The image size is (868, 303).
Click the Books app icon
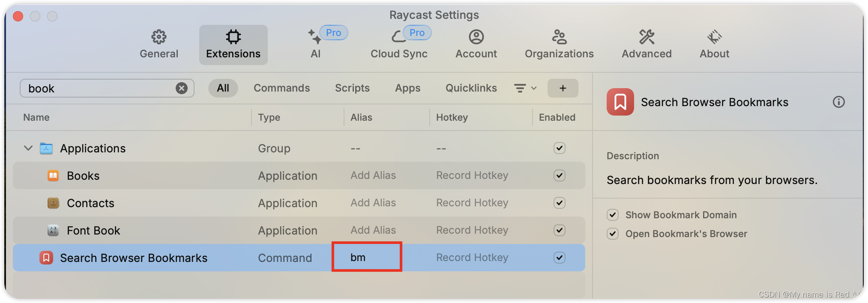coord(53,175)
